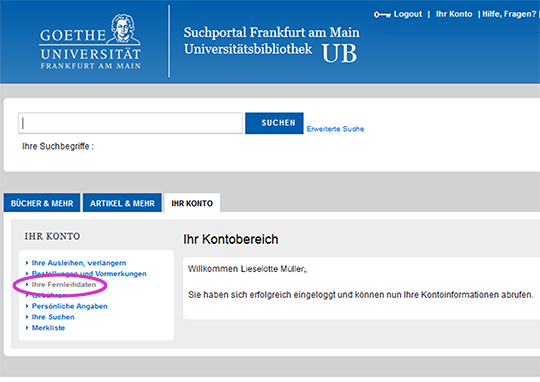The height and width of the screenshot is (382, 540).
Task: Log out via the Logout link
Action: [x=408, y=14]
